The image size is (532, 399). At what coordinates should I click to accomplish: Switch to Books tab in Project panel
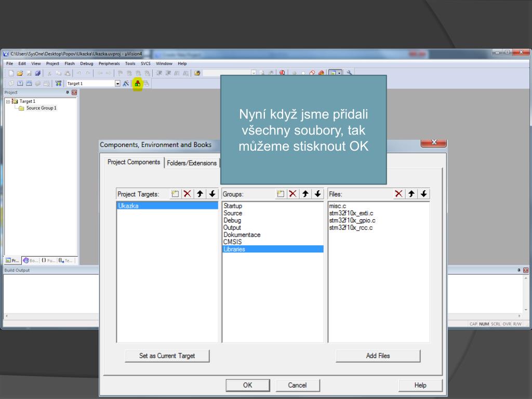[31, 261]
